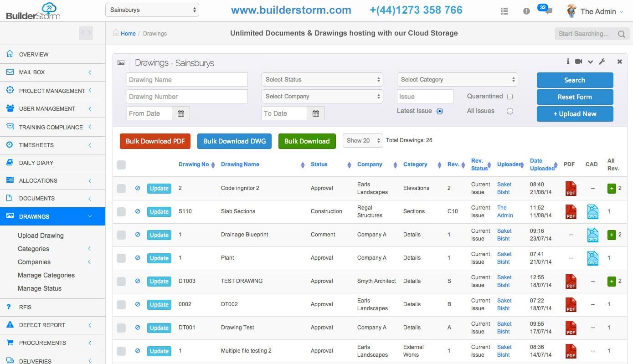Download PDF for Drawing Test
The height and width of the screenshot is (364, 633).
point(571,328)
